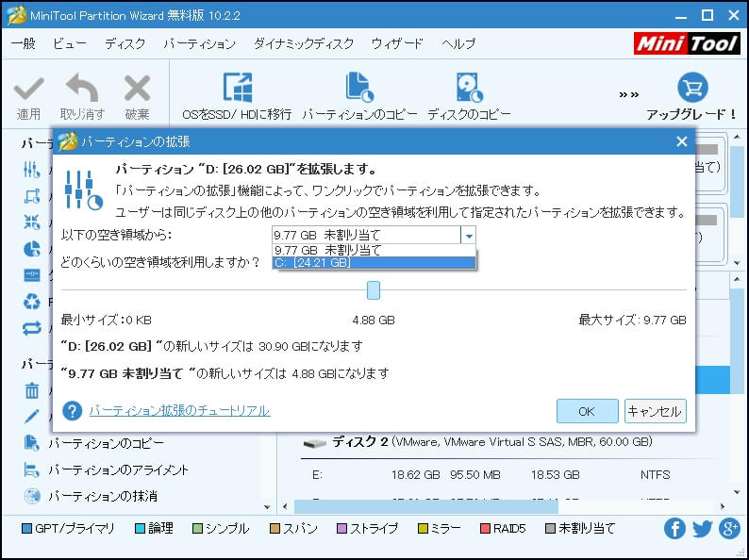Launch the Copy Disk (ディスクのコピー) toolbar icon
This screenshot has height=560, width=749.
469,89
